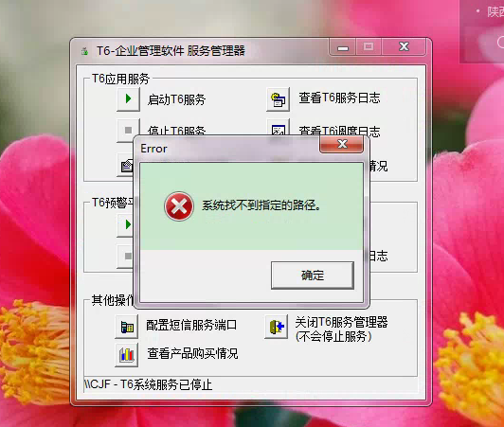Minimize the T6 service manager window
Viewport: 504px width, 427px height.
[x=343, y=47]
